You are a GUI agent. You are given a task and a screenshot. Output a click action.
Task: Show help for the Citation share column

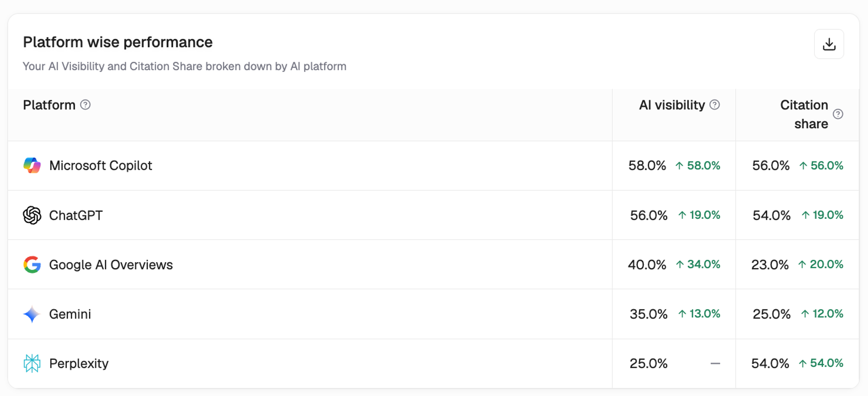(838, 114)
